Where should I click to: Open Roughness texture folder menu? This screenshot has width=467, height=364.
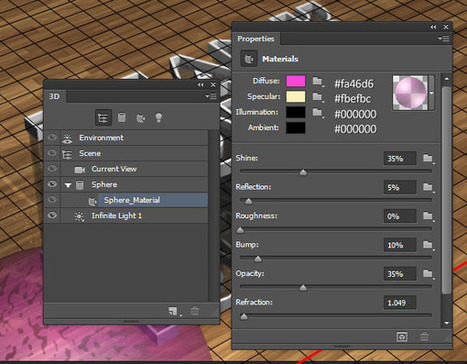coord(428,216)
